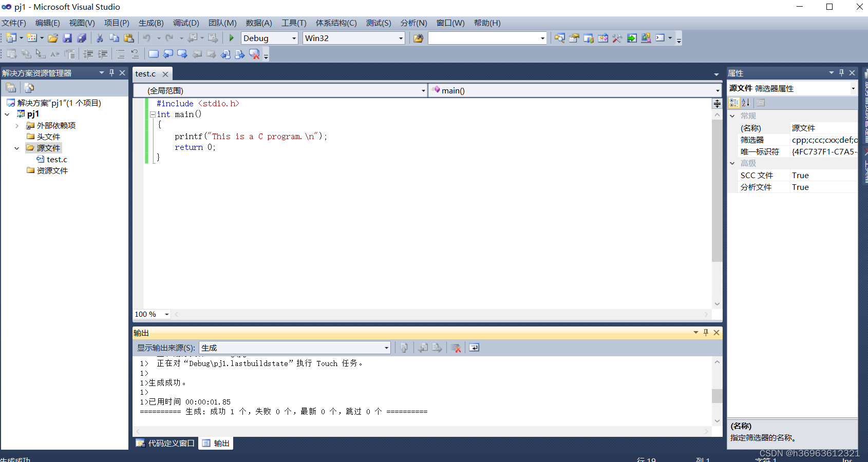Start debugging with the green play icon
Image resolution: width=868 pixels, height=462 pixels.
tap(232, 38)
